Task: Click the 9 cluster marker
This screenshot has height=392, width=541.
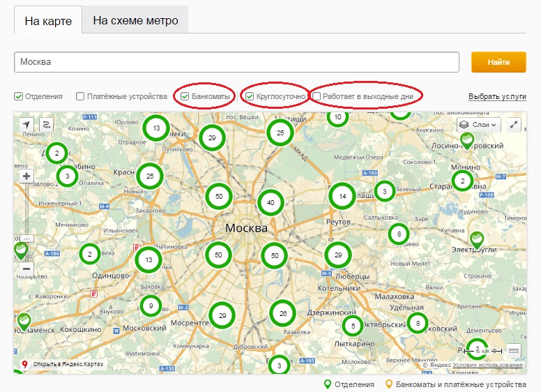Action: pyautogui.click(x=151, y=306)
